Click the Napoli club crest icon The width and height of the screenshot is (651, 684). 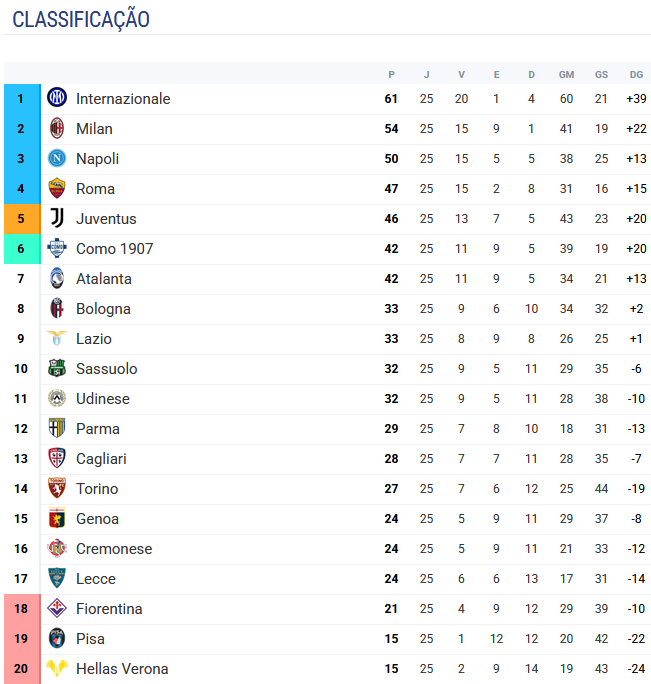coord(57,158)
